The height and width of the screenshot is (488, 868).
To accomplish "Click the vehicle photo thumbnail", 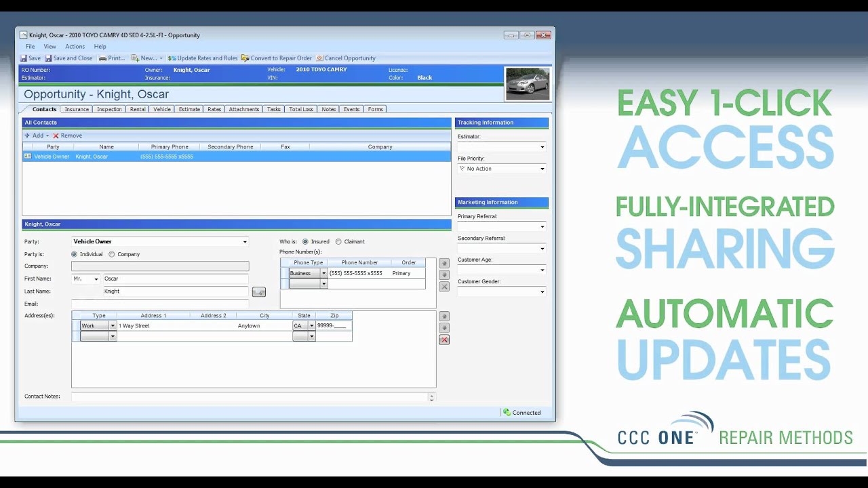I will 528,84.
